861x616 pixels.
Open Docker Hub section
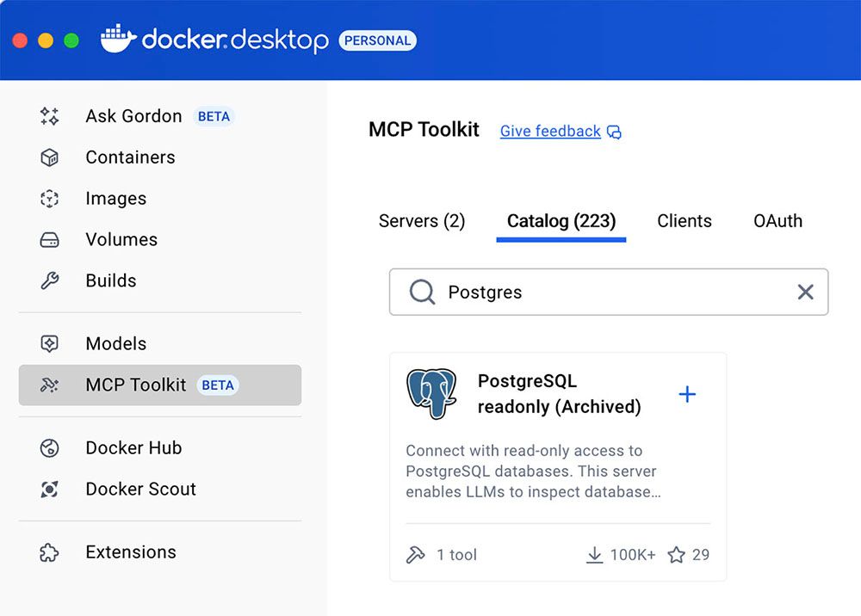click(160, 448)
